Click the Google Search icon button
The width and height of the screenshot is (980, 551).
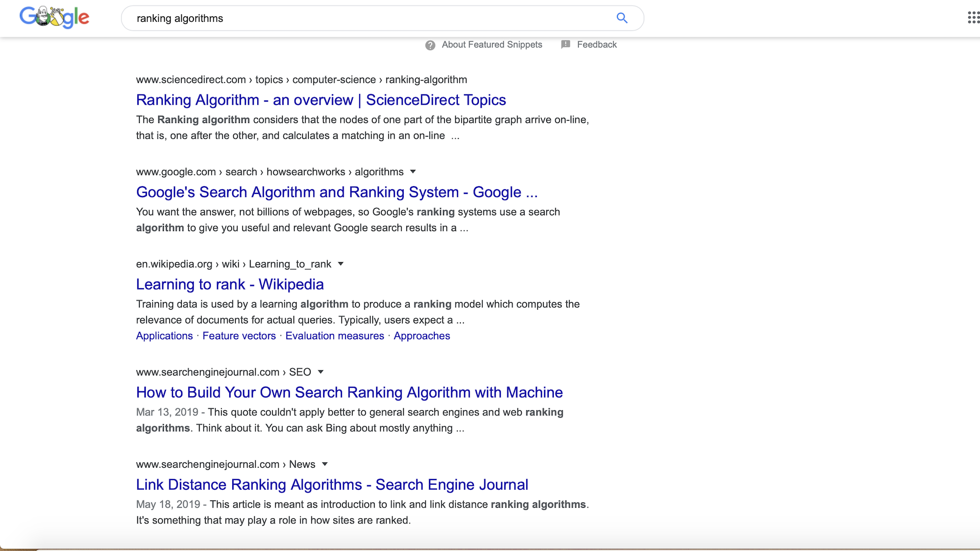point(622,18)
